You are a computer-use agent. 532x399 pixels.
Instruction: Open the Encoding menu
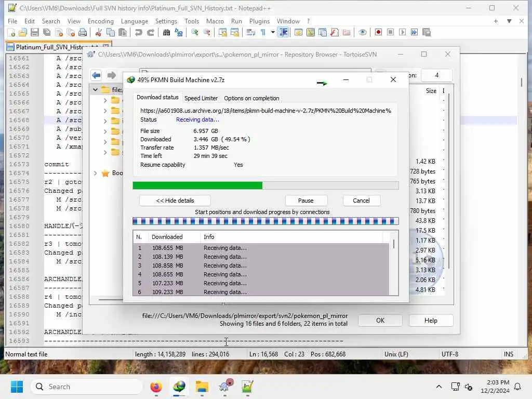[x=101, y=21]
